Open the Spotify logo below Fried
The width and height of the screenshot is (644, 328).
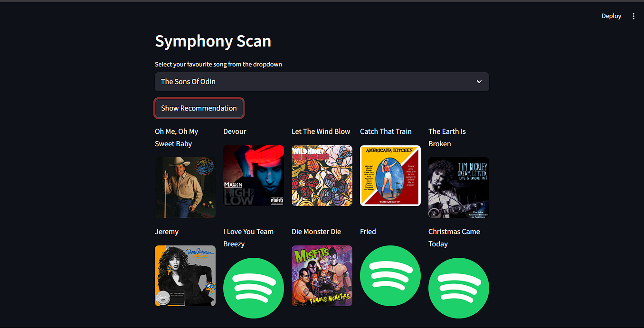(x=390, y=276)
